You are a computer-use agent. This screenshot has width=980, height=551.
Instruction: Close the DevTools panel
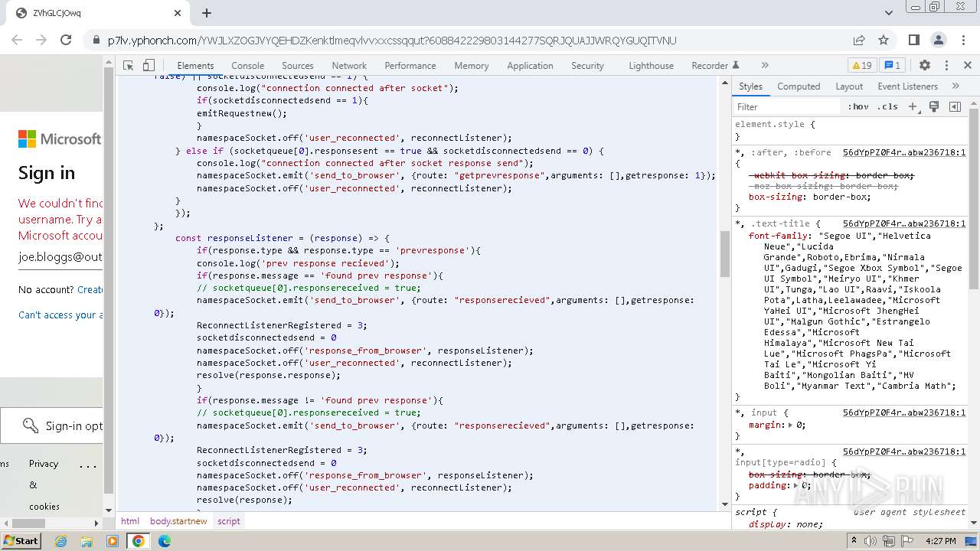[x=968, y=66]
